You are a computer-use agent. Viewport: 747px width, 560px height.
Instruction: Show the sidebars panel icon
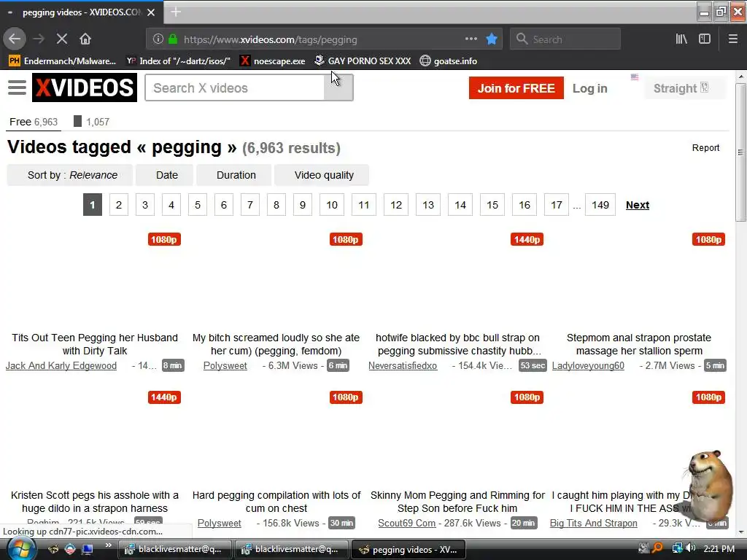pos(705,39)
